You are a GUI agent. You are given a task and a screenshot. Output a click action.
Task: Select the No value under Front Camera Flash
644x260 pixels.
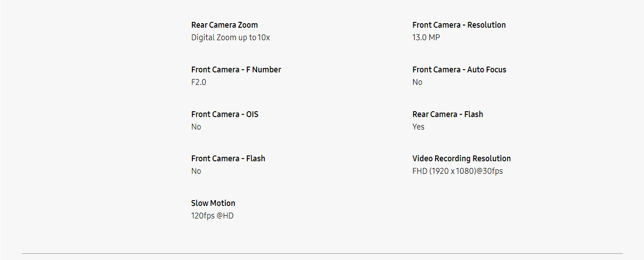click(196, 171)
